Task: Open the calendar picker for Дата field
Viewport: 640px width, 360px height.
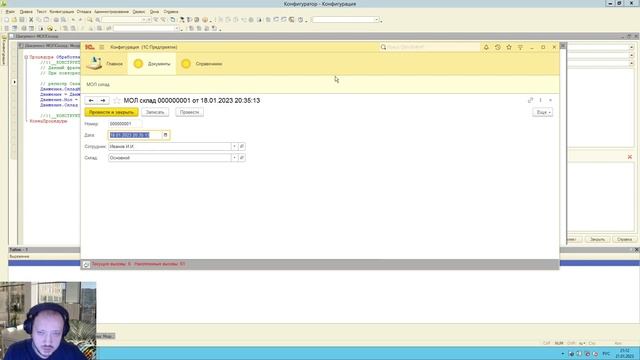Action: point(165,135)
